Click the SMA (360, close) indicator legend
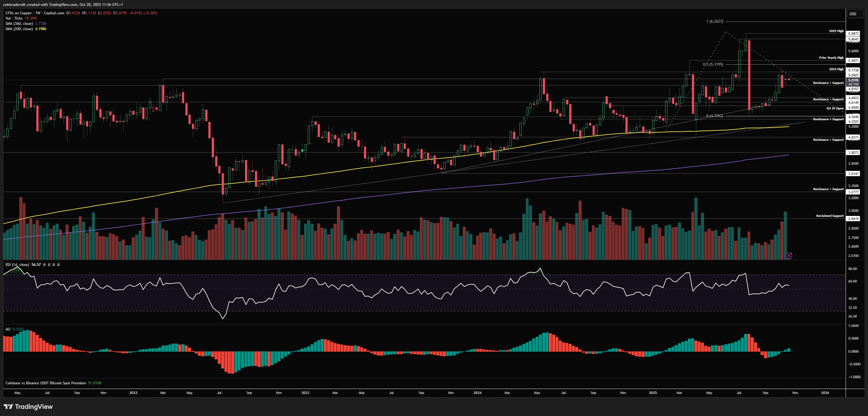 (x=19, y=24)
